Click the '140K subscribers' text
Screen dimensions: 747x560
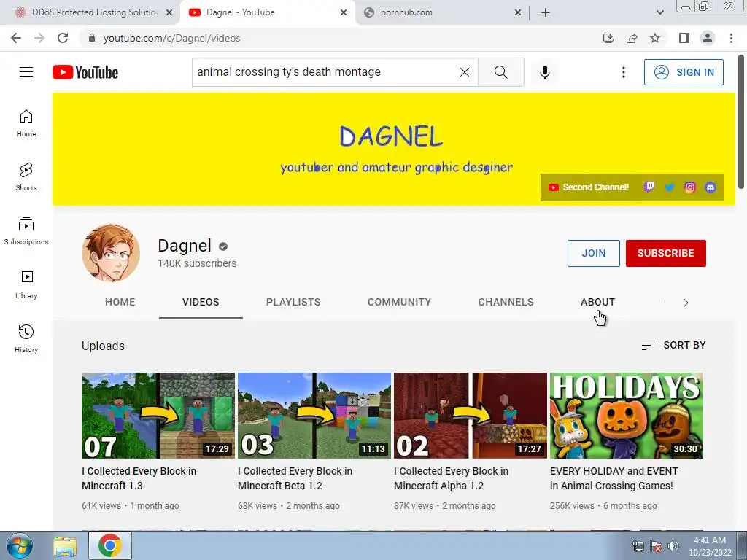tap(197, 263)
